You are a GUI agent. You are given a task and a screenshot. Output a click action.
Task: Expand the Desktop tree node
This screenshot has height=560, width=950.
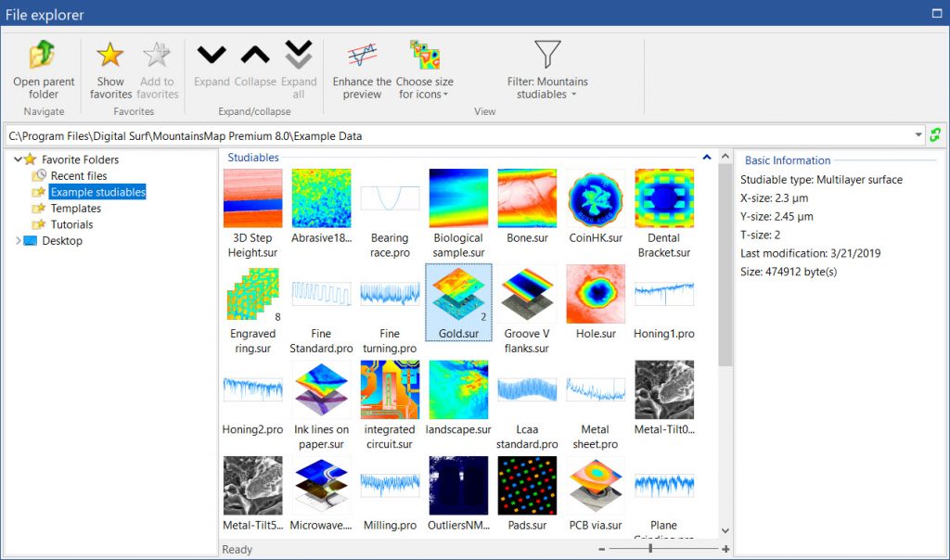tap(19, 240)
